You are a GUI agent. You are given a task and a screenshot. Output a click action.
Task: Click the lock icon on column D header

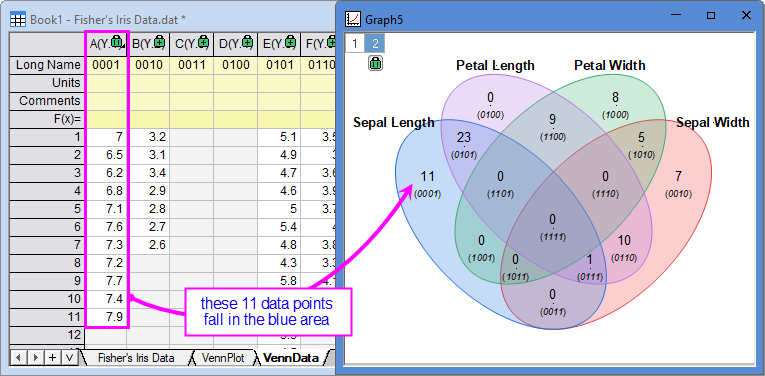[x=247, y=42]
